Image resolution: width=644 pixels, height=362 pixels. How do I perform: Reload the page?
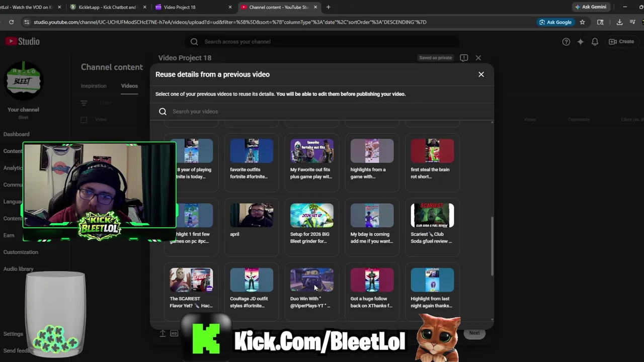pos(11,22)
